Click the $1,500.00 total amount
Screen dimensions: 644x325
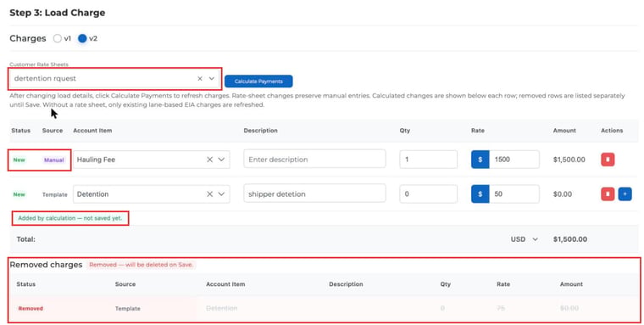[x=570, y=239]
